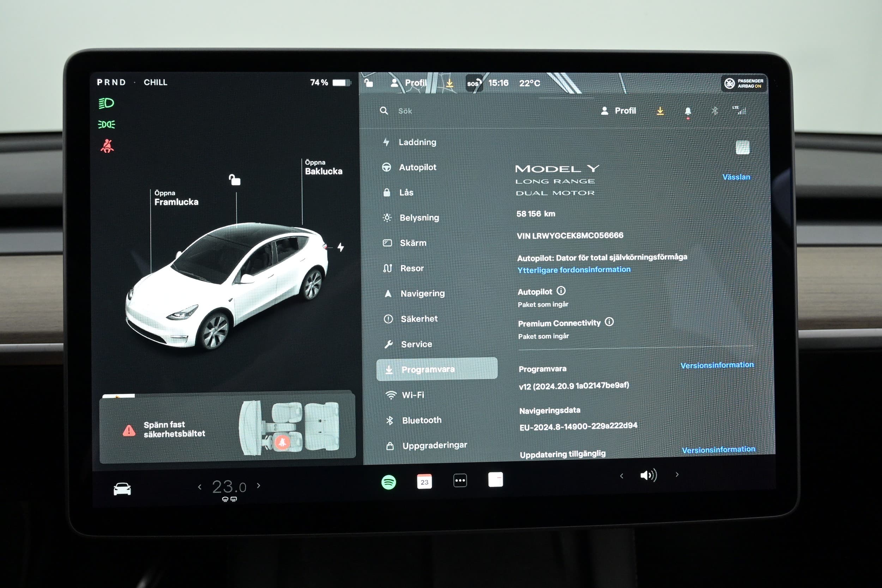Image resolution: width=882 pixels, height=588 pixels.
Task: Tap the light square beside the Model Y title
Action: [x=742, y=147]
